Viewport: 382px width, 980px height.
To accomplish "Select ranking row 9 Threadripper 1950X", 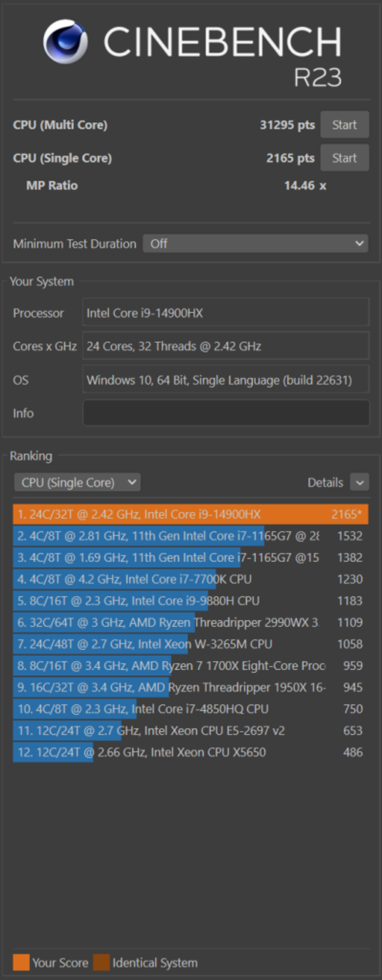I will 191,687.
